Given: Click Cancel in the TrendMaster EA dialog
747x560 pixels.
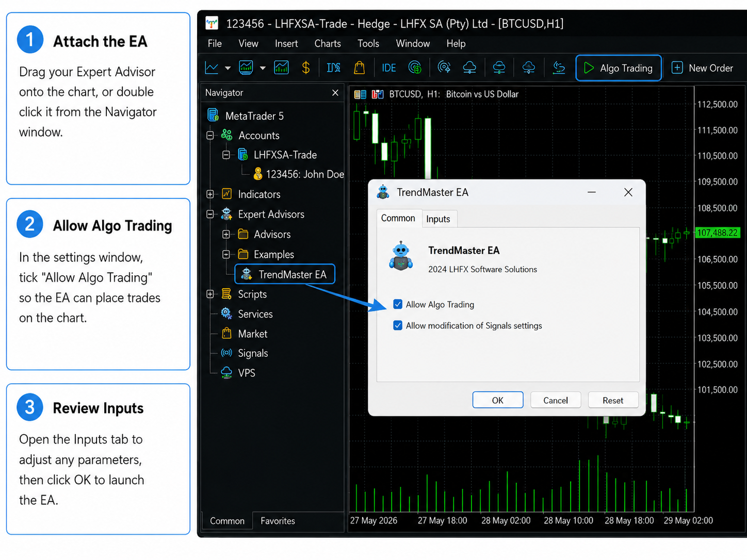Looking at the screenshot, I should pos(556,400).
